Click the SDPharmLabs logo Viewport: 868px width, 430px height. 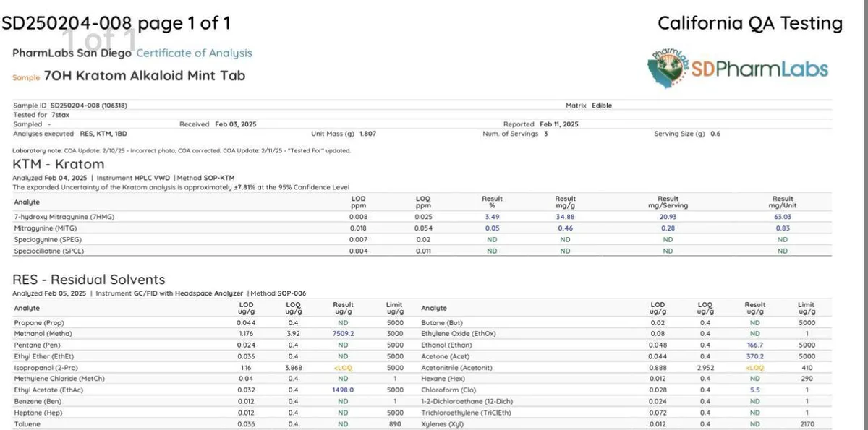click(x=738, y=69)
